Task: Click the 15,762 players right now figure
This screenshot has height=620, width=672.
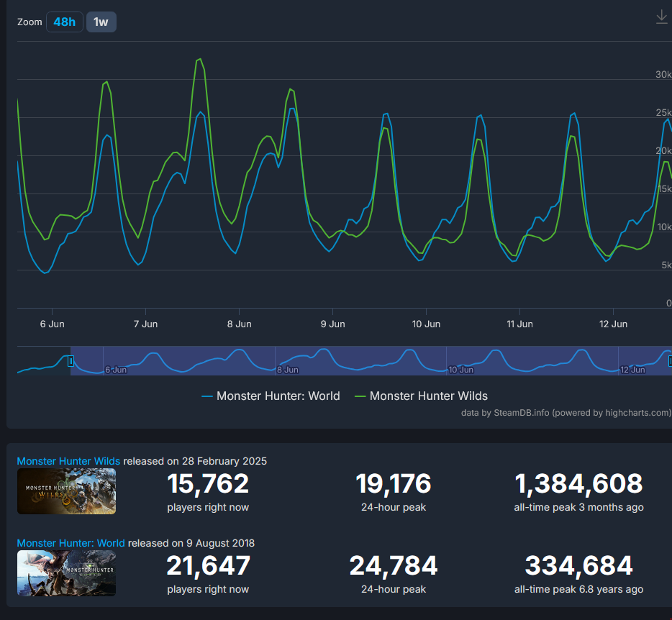Action: tap(208, 484)
